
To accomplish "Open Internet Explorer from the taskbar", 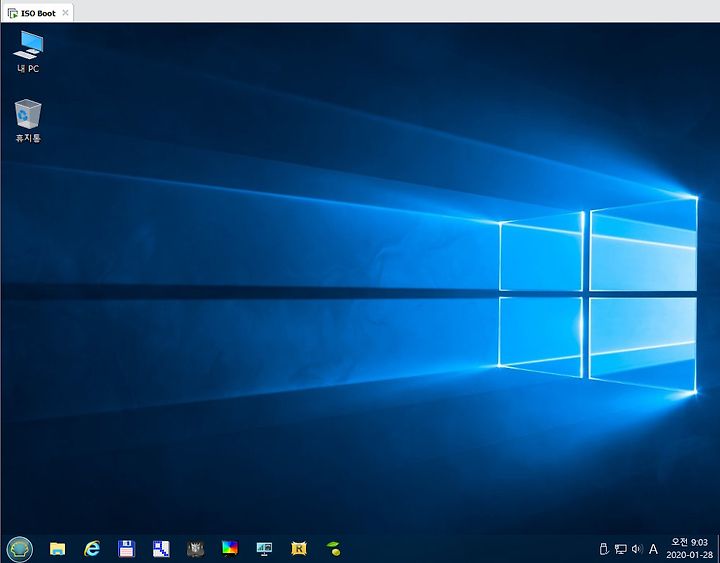I will (x=92, y=549).
